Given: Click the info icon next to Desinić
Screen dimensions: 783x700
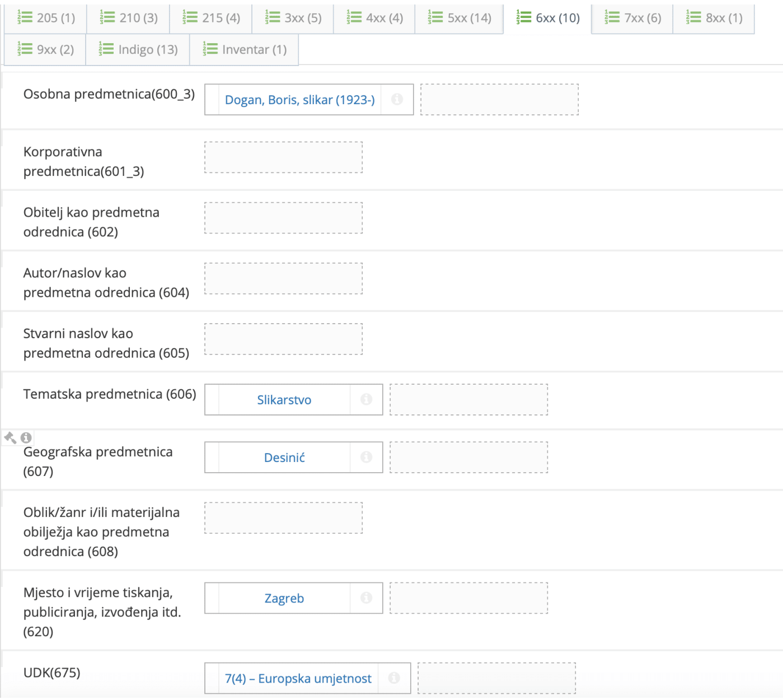Looking at the screenshot, I should pos(367,457).
